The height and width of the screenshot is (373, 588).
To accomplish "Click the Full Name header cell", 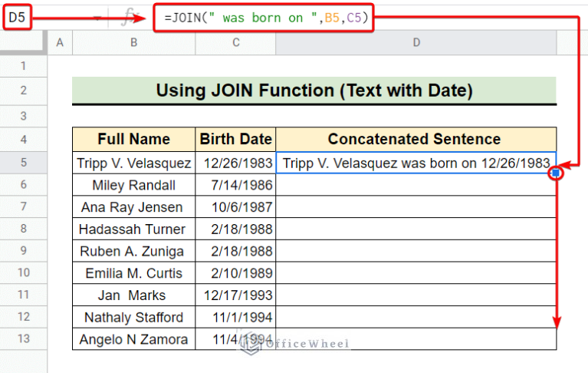I will click(133, 140).
